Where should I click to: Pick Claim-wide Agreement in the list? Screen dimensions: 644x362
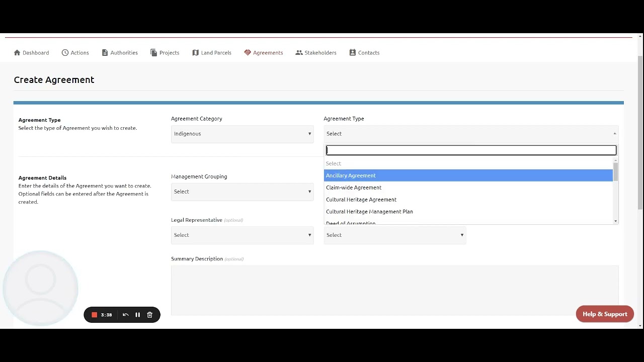[x=354, y=188]
